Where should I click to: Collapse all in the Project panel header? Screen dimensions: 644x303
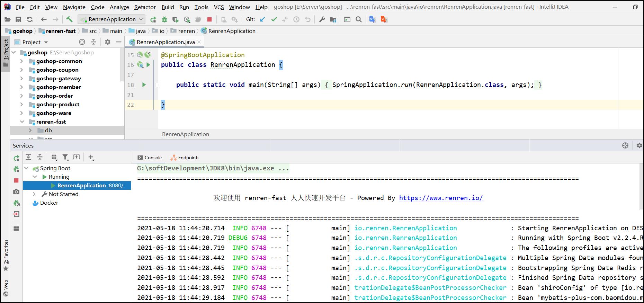click(x=93, y=42)
